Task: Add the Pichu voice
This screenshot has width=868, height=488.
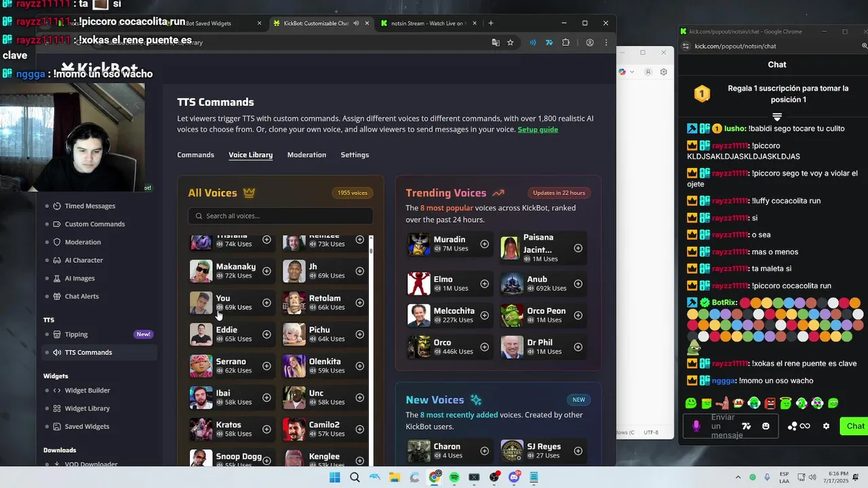Action: pos(359,334)
